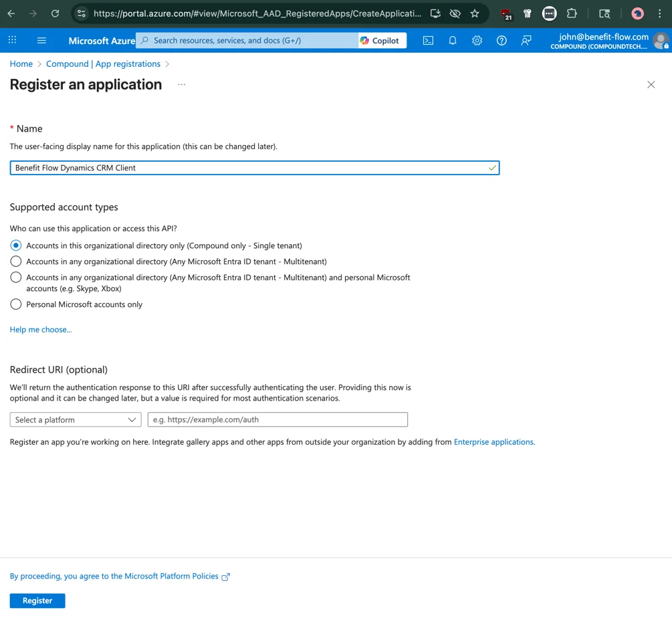The height and width of the screenshot is (618, 672).
Task: Focus the Azure search resources box
Action: pyautogui.click(x=247, y=40)
